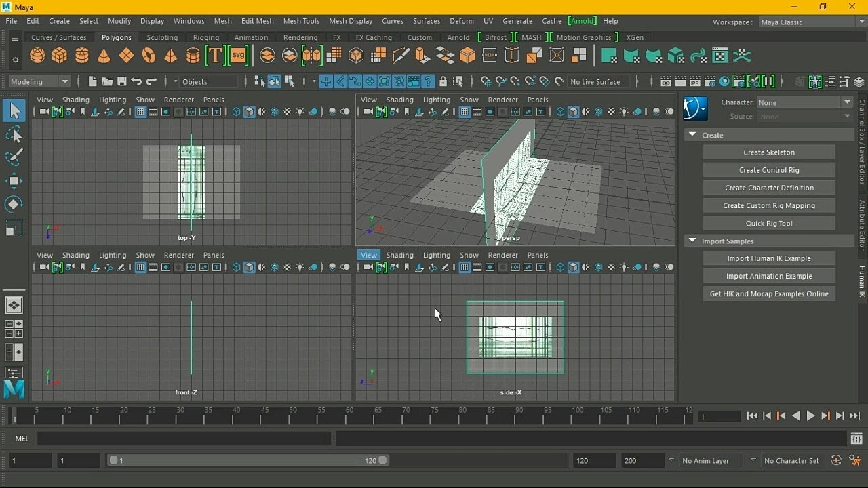Create a polygon cube from the shelf
This screenshot has width=868, height=488.
60,56
